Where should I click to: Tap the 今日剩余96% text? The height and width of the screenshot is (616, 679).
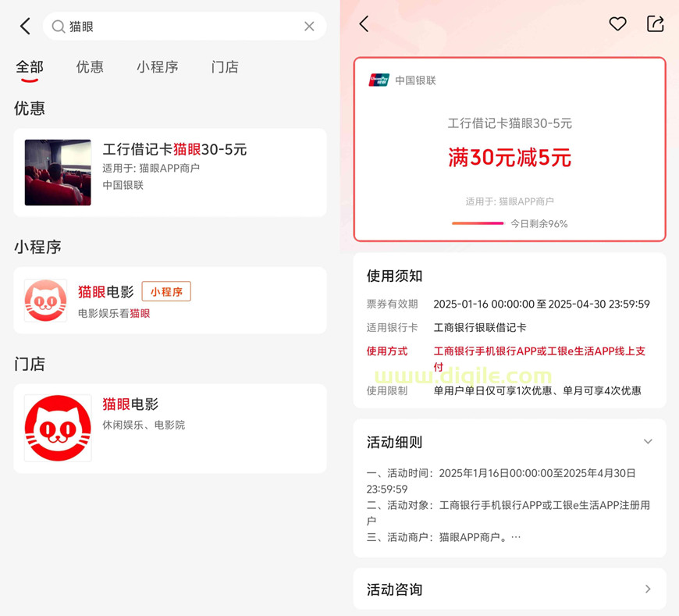[539, 223]
